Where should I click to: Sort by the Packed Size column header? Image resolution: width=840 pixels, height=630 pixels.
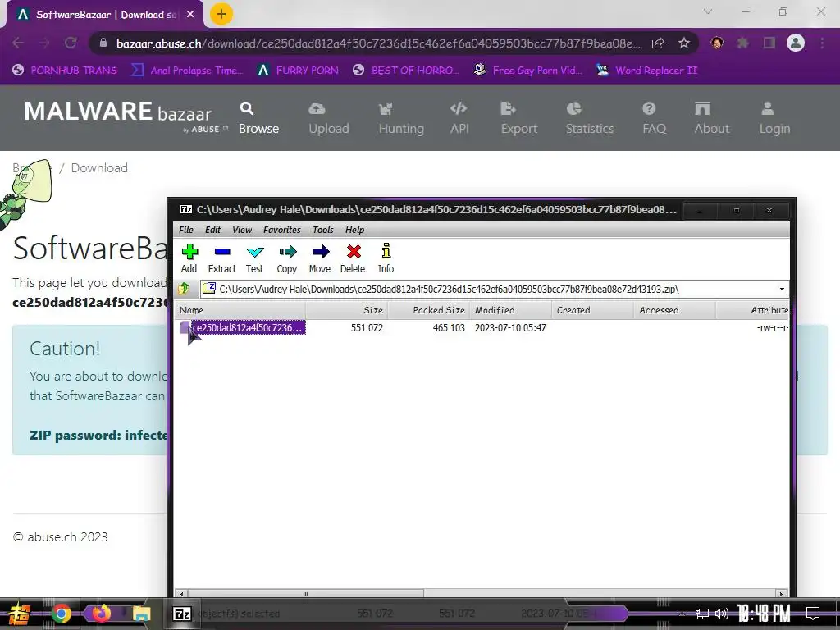[428, 310]
